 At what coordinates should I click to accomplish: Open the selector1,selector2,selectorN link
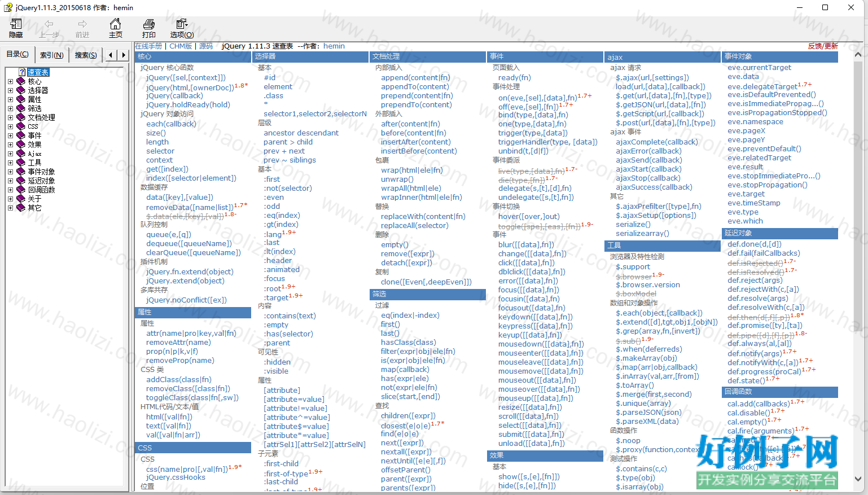point(315,113)
